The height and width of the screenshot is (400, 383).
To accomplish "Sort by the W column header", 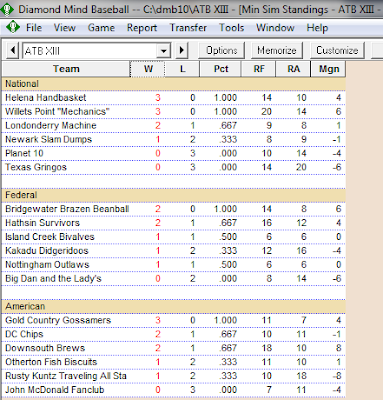I will [148, 69].
